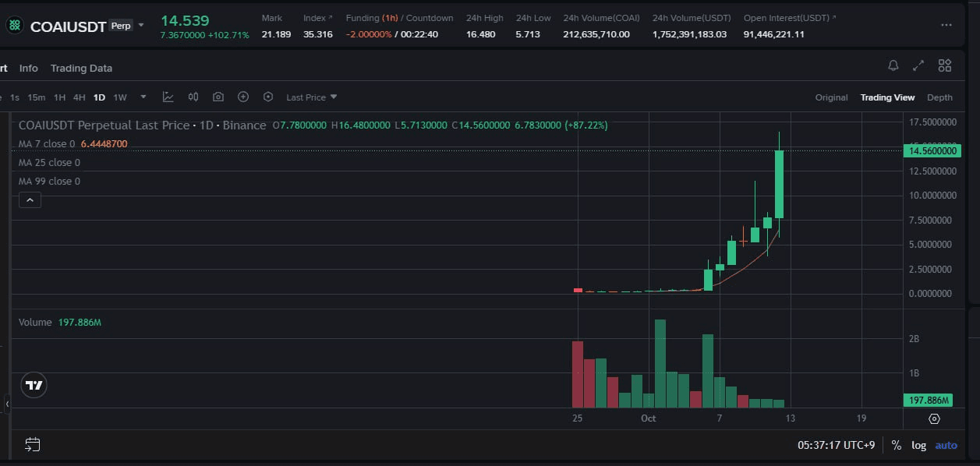980x466 pixels.
Task: Take a chart snapshot with camera icon
Action: click(218, 97)
